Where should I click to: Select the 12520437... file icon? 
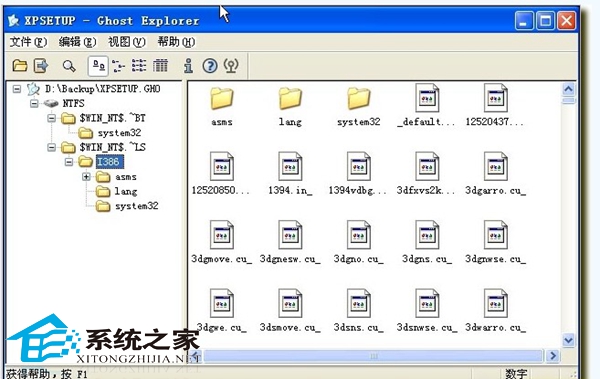(496, 98)
